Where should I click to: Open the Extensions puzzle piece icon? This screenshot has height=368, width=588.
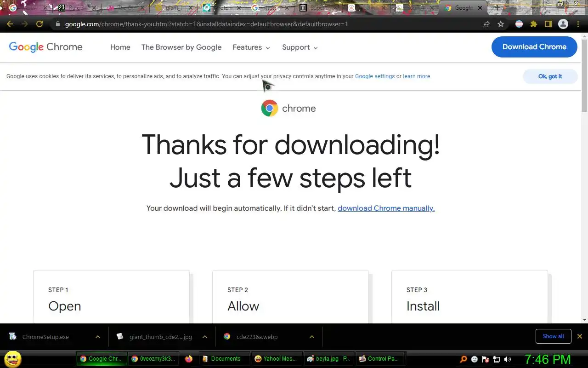coord(534,24)
